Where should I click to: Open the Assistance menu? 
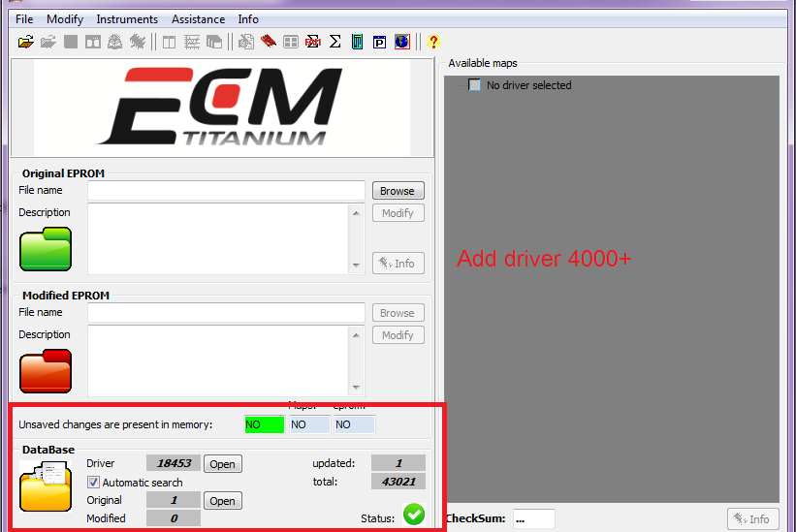198,19
